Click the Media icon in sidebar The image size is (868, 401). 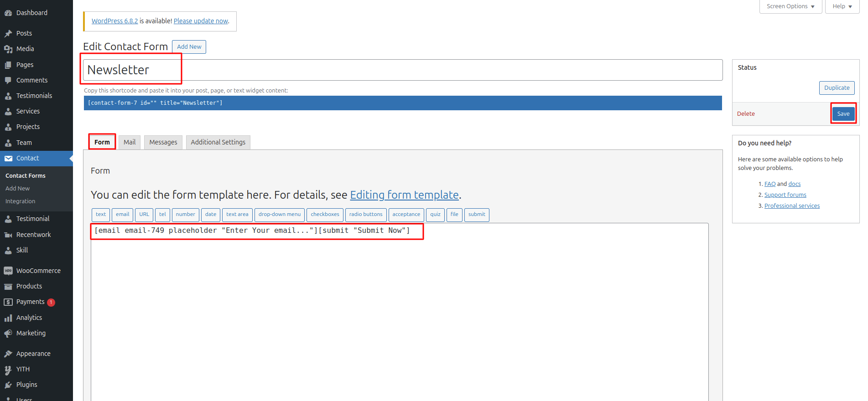coord(8,49)
